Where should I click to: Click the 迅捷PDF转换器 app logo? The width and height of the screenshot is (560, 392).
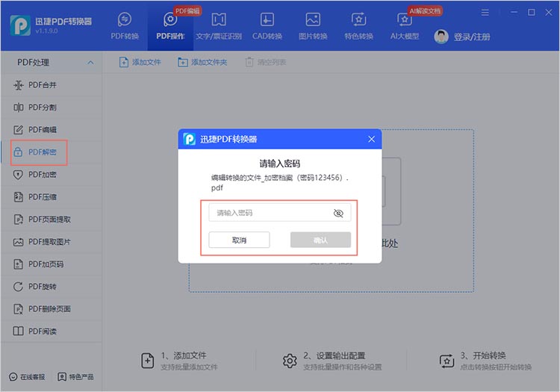20,25
